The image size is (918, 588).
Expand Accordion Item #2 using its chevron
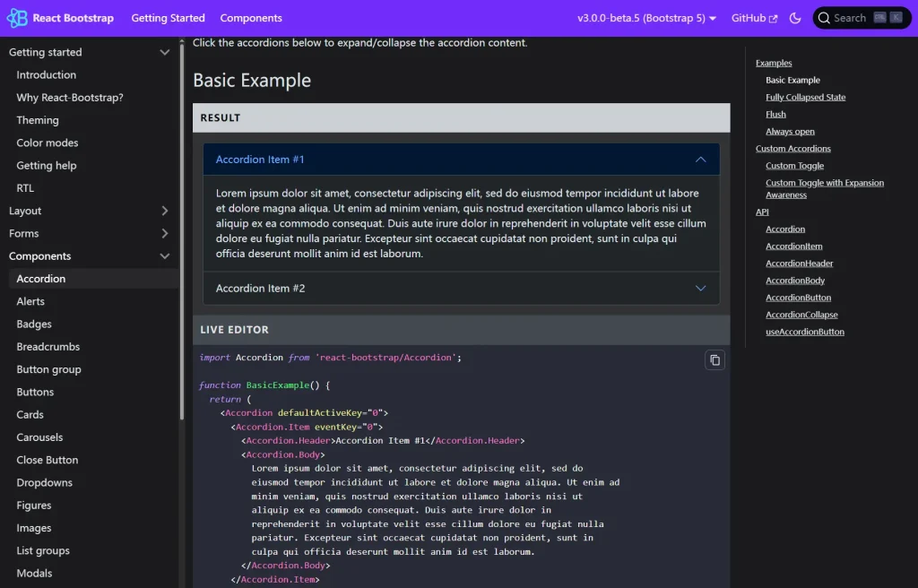701,289
